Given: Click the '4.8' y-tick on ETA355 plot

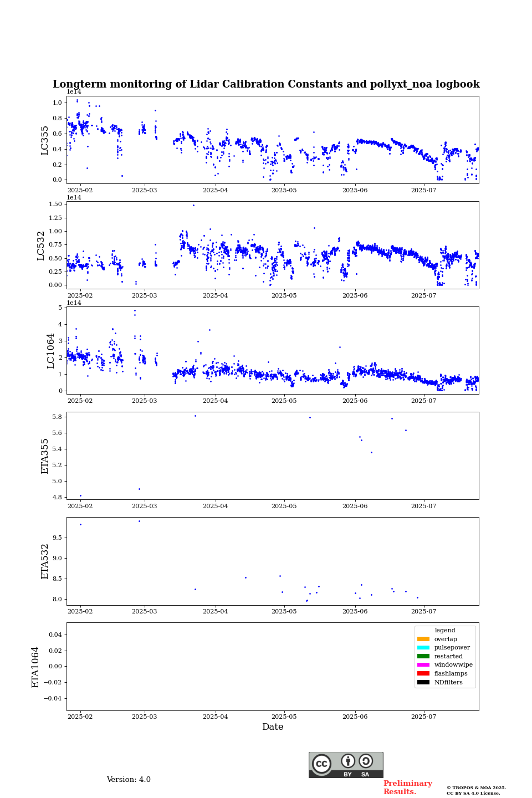Looking at the screenshot, I should (x=57, y=497).
